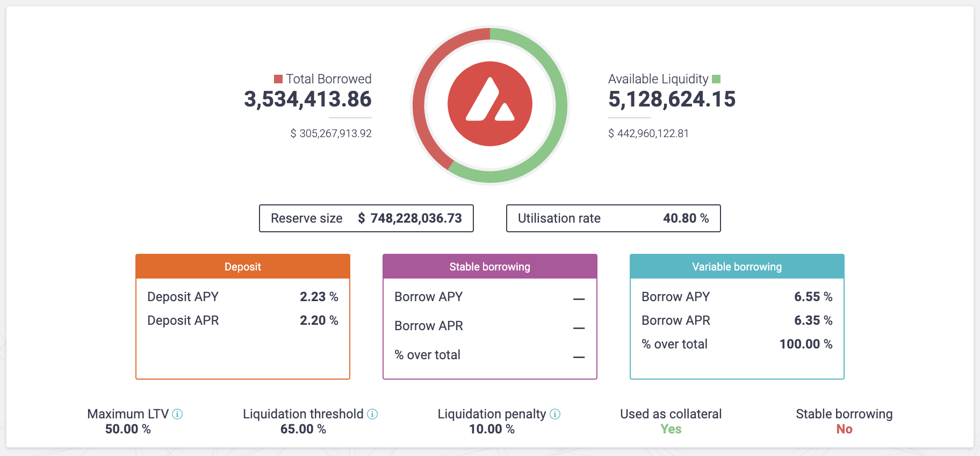Click the Stable borrowing Borrow APY dash
The width and height of the screenshot is (980, 456).
pyautogui.click(x=579, y=299)
